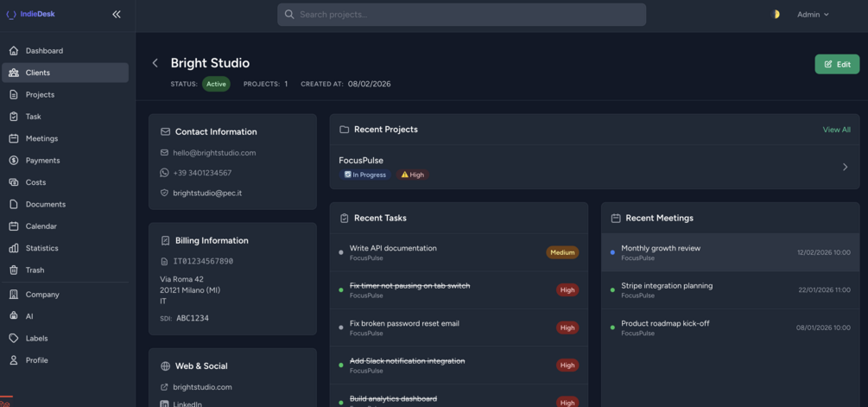
Task: Search projects input field
Action: [462, 15]
